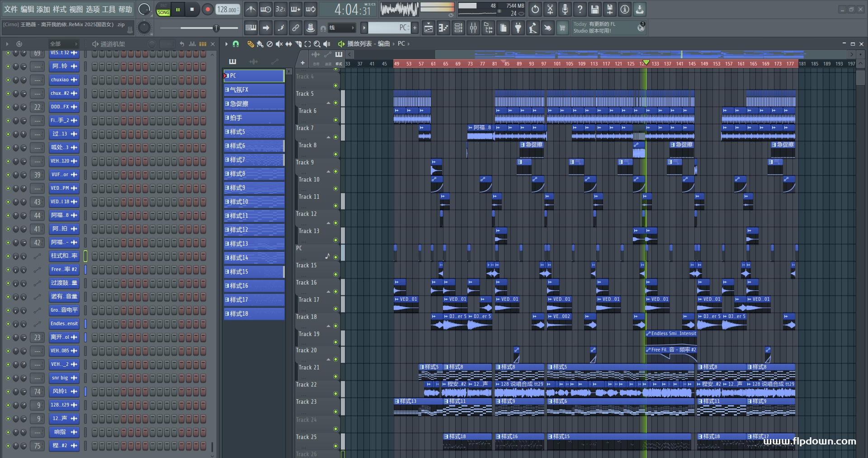The image size is (868, 458).
Task: Open the plugin picker
Action: click(518, 28)
